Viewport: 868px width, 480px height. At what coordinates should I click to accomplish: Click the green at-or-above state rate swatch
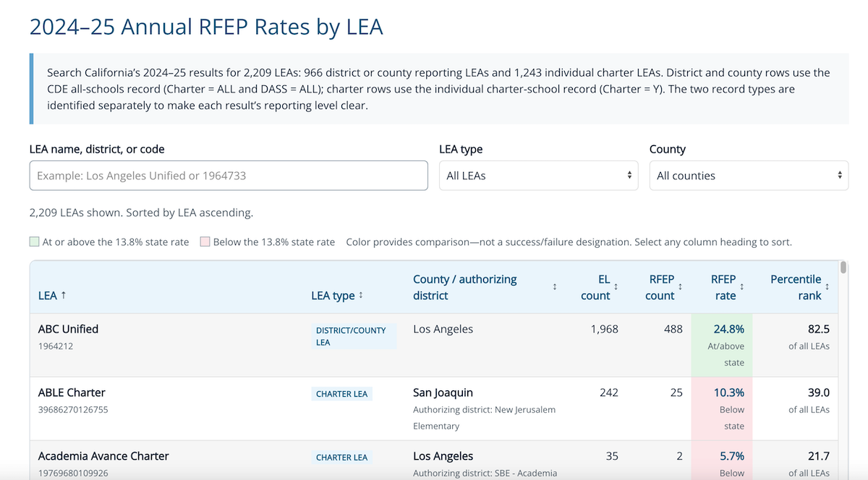click(x=35, y=242)
